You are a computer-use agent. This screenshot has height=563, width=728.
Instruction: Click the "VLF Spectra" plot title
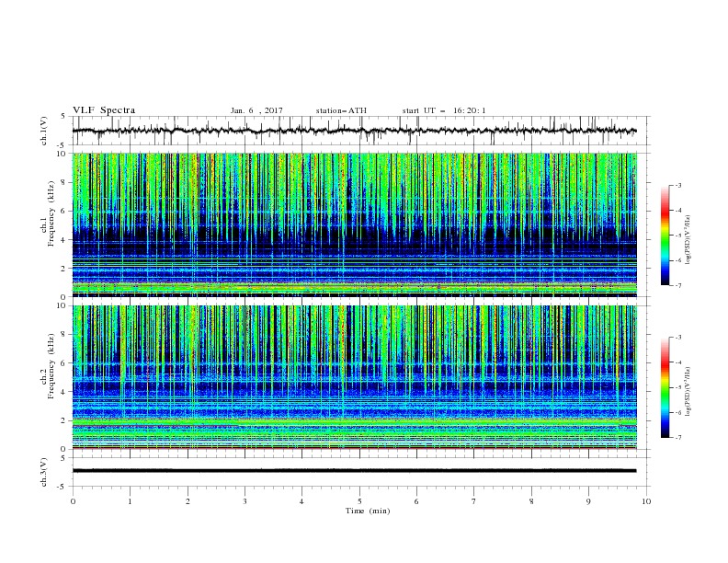pyautogui.click(x=104, y=110)
